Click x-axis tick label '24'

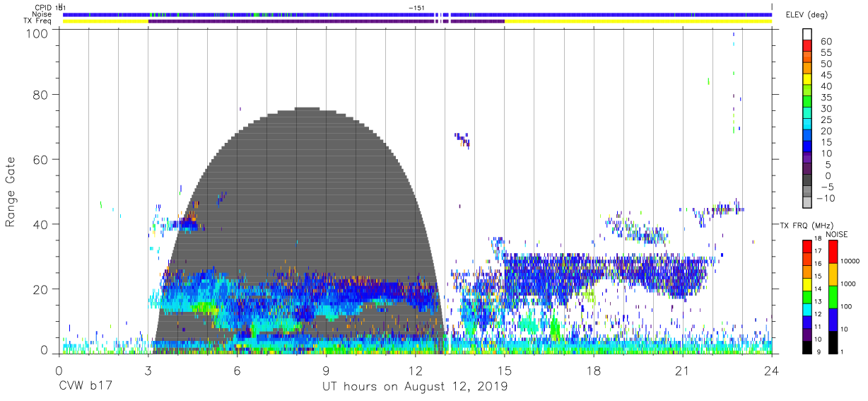[772, 371]
